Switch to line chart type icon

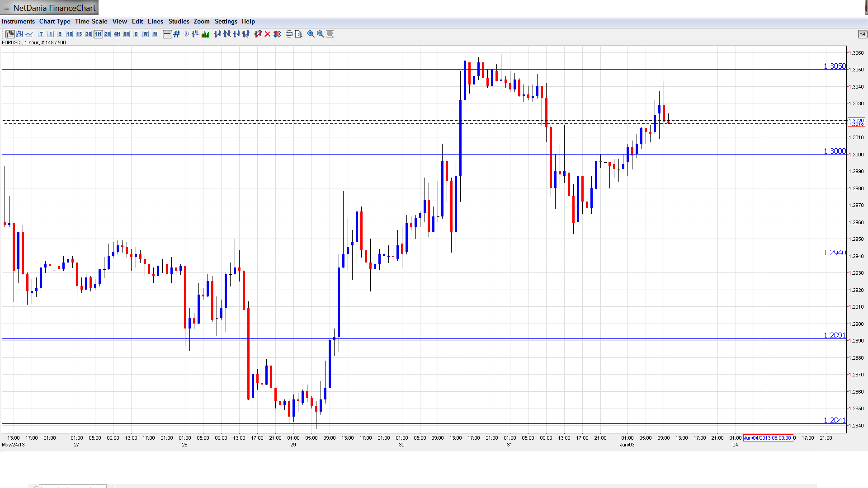[x=29, y=34]
